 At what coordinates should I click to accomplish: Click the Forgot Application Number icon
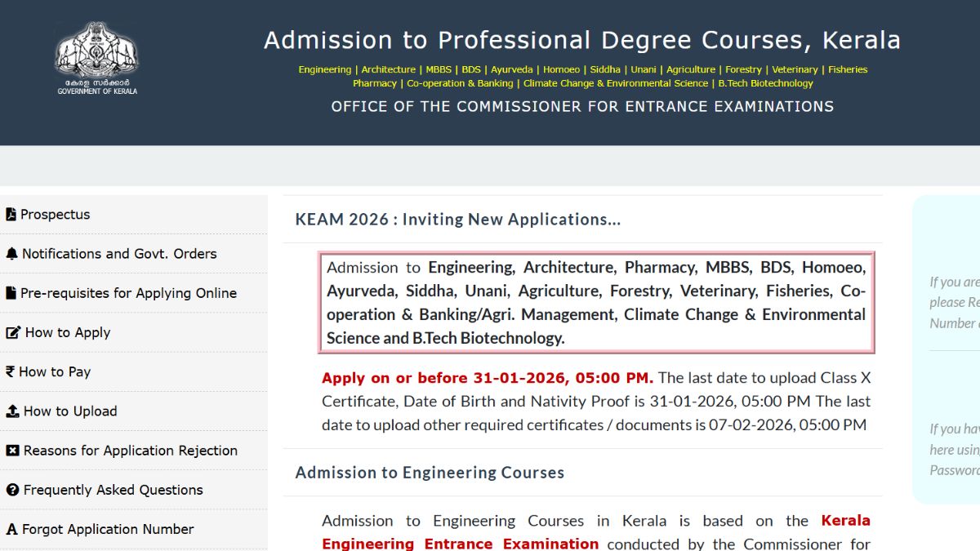(x=11, y=530)
